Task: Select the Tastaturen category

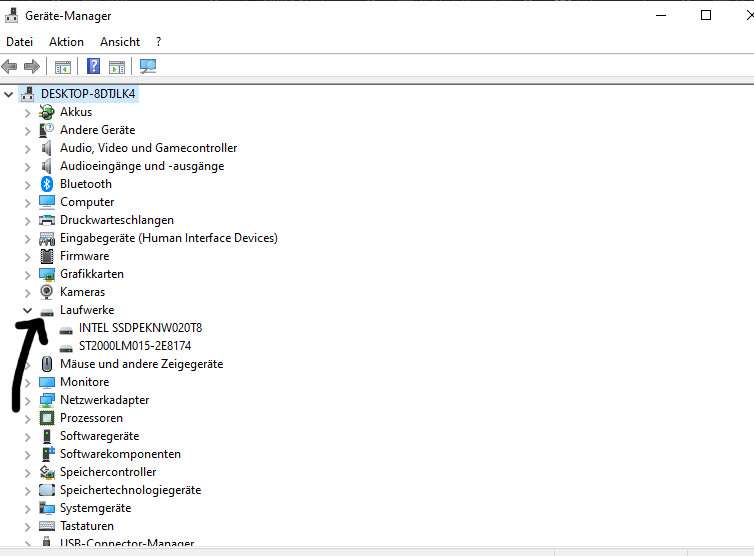Action: [86, 526]
